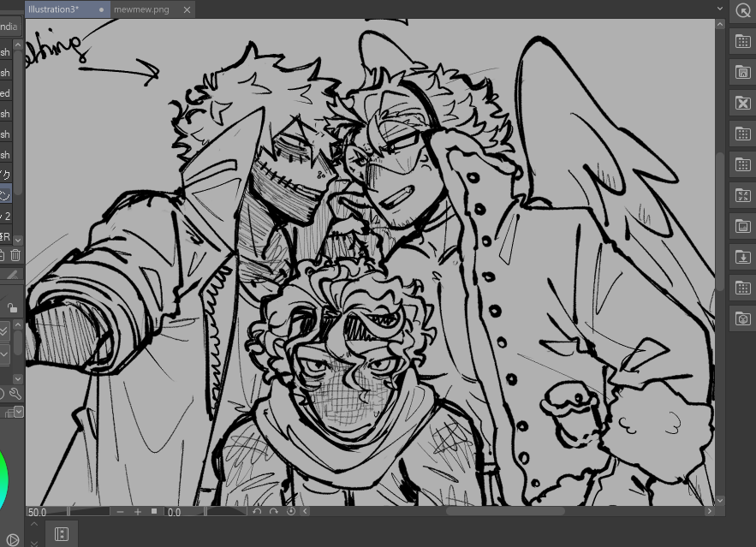
Task: Toggle the padlock lock icon
Action: click(12, 307)
